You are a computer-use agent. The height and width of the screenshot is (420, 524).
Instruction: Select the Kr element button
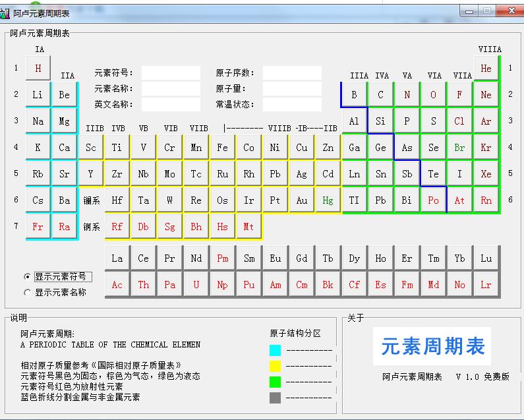[486, 148]
